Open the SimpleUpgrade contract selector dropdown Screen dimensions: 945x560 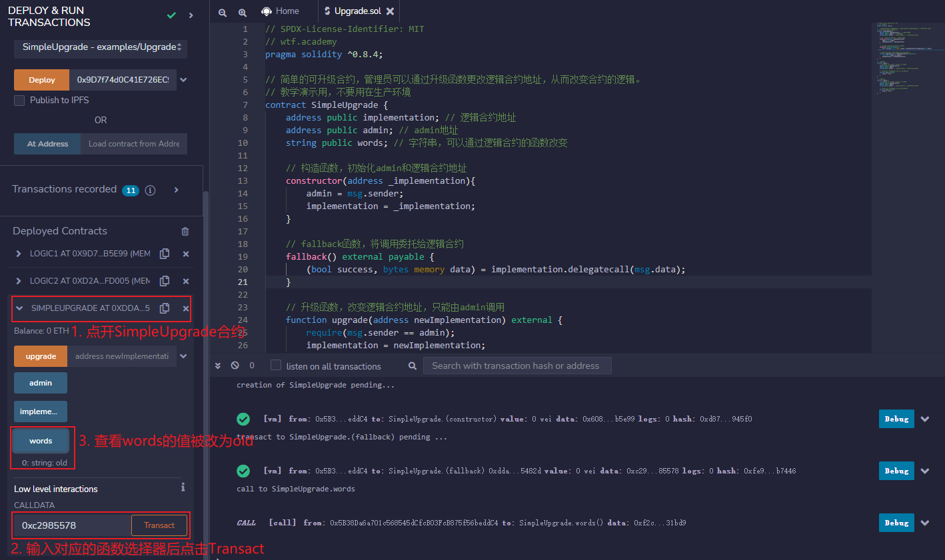[x=101, y=47]
